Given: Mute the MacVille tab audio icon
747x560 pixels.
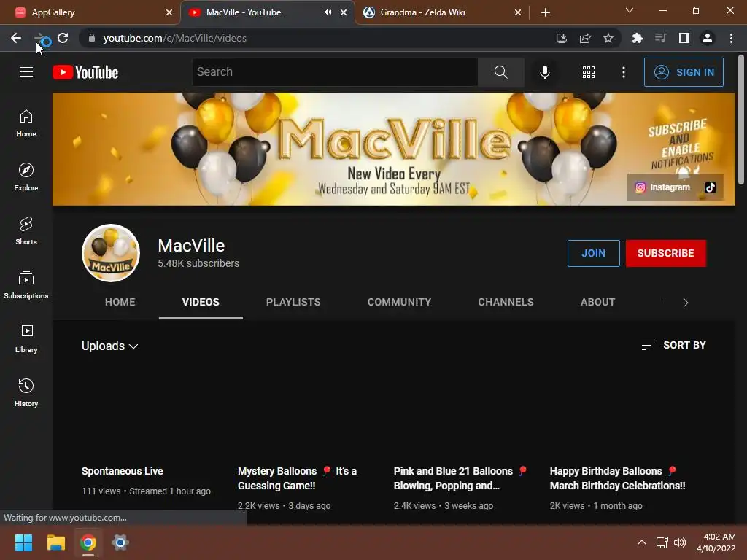Looking at the screenshot, I should click(328, 12).
